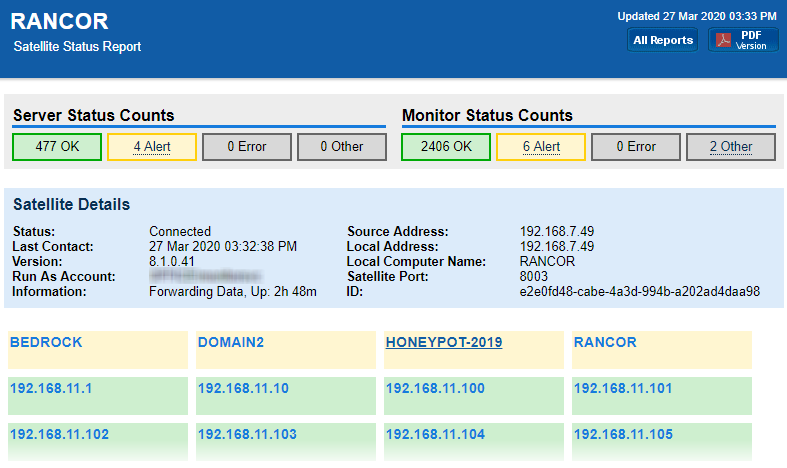Open the 4 Alert server status

152,147
